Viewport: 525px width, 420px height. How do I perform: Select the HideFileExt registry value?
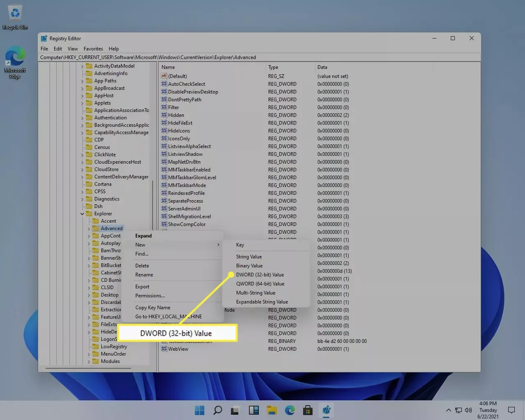[x=180, y=123]
